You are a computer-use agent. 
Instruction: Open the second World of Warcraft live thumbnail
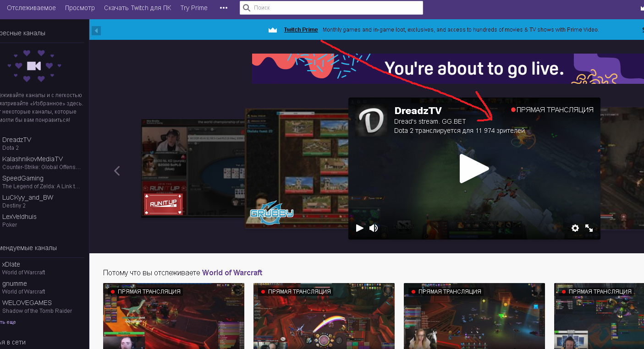pyautogui.click(x=324, y=316)
